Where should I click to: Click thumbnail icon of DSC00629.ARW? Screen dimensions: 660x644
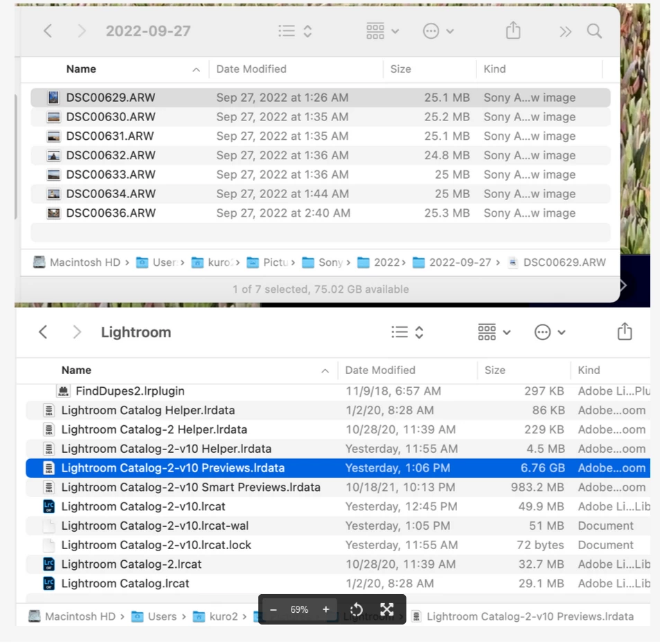pyautogui.click(x=53, y=98)
